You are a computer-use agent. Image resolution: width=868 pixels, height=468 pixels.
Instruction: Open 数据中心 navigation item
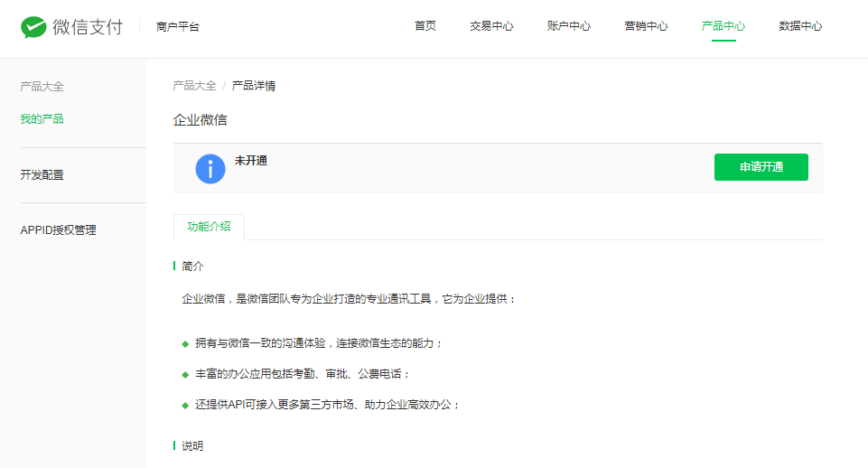pos(800,26)
